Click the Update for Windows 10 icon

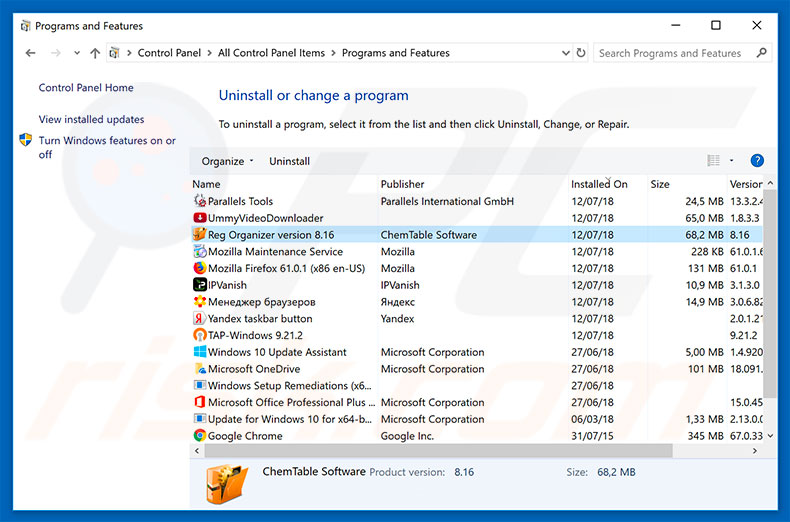(x=200, y=418)
